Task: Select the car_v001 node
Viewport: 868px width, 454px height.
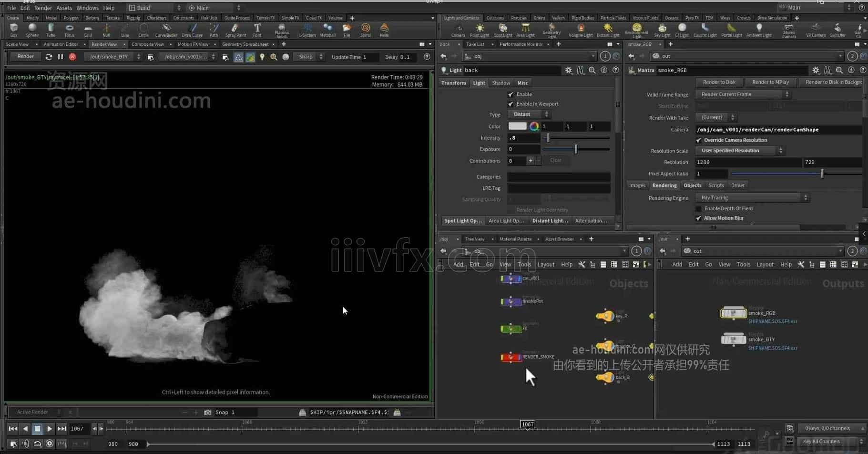Action: click(x=511, y=279)
